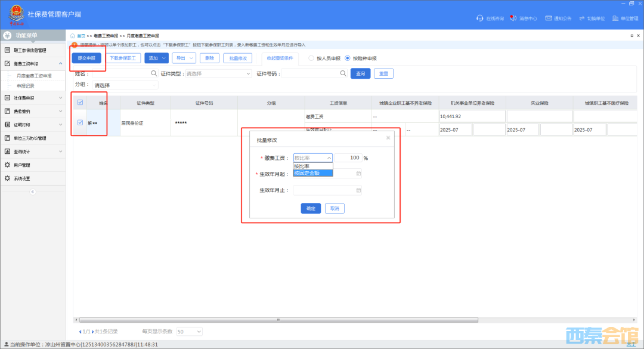The width and height of the screenshot is (644, 349).
Task: Click the 确定 button in dialog
Action: (x=311, y=209)
